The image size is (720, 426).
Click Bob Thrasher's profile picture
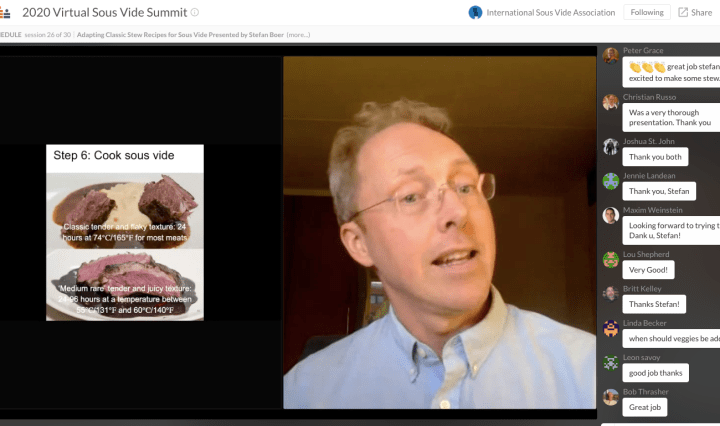pyautogui.click(x=610, y=397)
